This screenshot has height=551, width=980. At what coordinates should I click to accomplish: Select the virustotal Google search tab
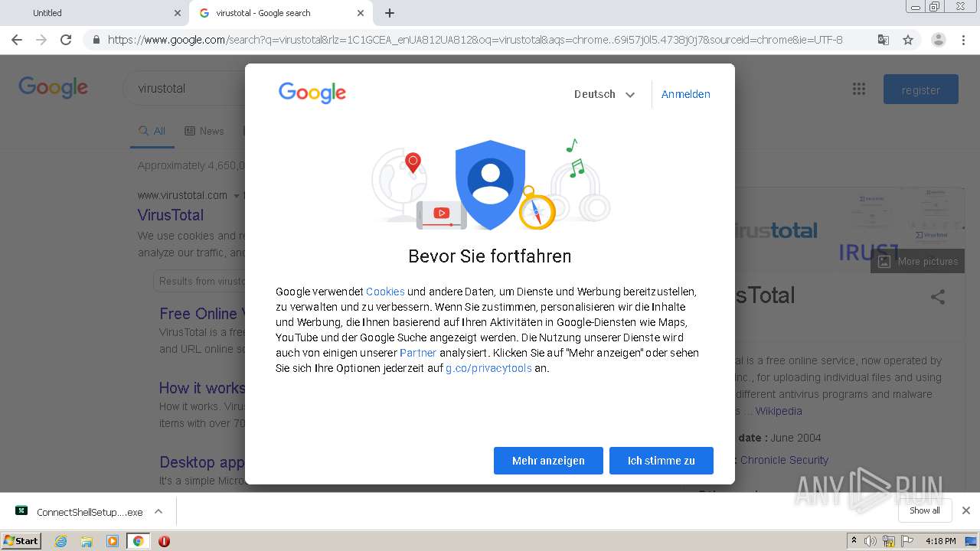281,13
